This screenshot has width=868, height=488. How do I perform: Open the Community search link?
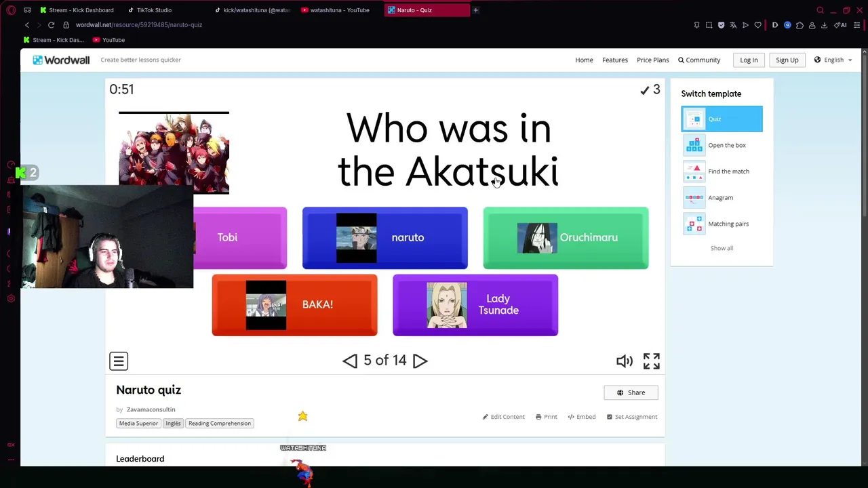coord(699,60)
